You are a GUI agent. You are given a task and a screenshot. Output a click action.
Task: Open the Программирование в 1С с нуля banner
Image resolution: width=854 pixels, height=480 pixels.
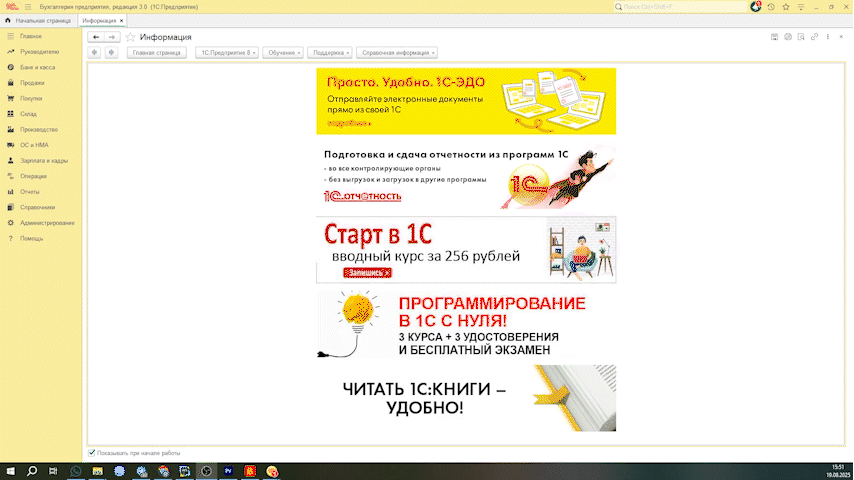466,325
